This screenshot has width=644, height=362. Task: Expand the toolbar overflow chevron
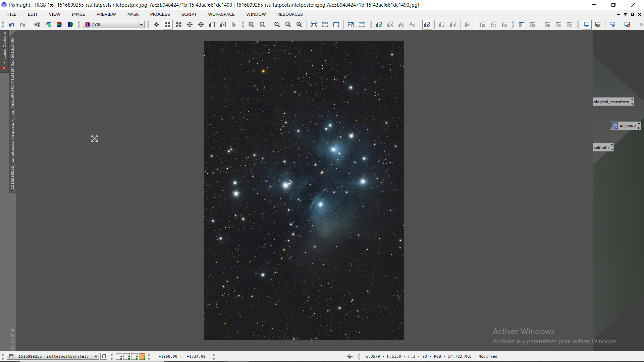(x=641, y=25)
